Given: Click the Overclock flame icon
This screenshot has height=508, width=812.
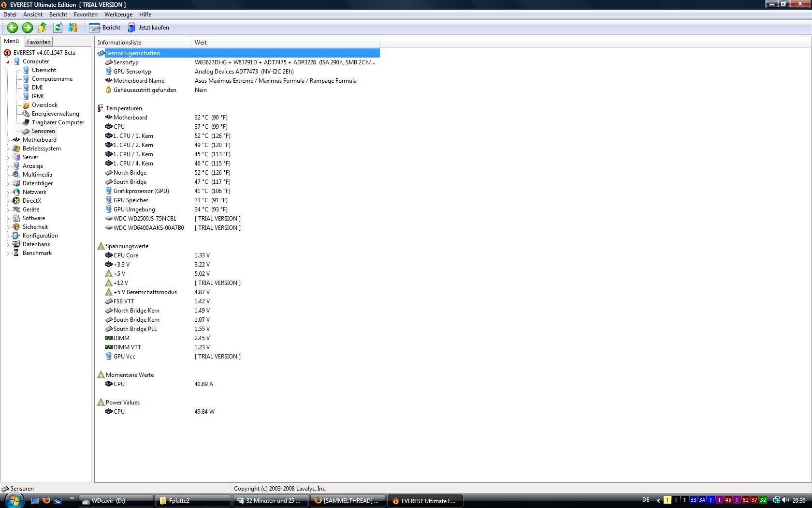Looking at the screenshot, I should pyautogui.click(x=26, y=105).
